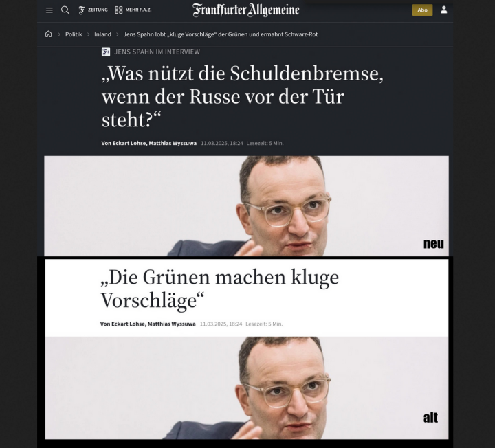Click the chevron after Inland breadcrumb

pos(118,34)
